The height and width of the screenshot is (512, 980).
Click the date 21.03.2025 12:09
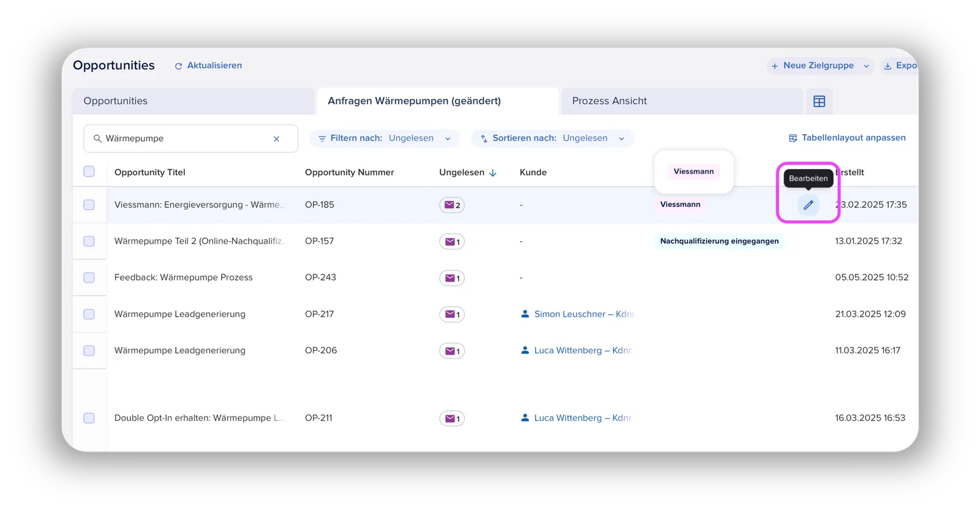point(870,314)
